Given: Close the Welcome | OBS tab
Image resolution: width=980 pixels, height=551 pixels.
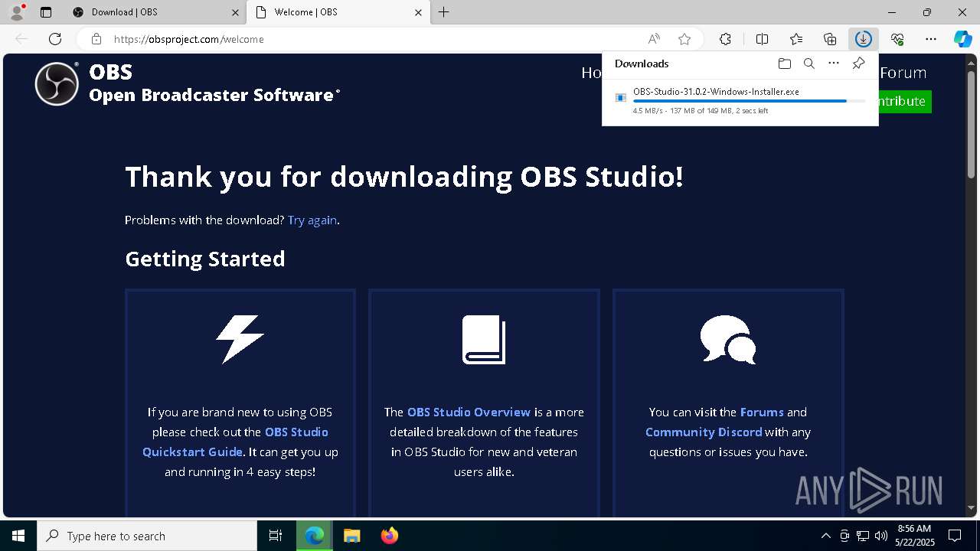Looking at the screenshot, I should coord(418,12).
